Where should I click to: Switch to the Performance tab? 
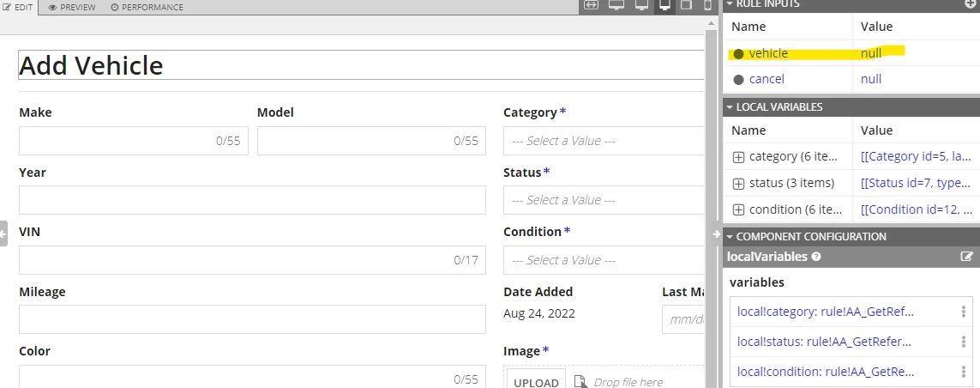[x=147, y=7]
